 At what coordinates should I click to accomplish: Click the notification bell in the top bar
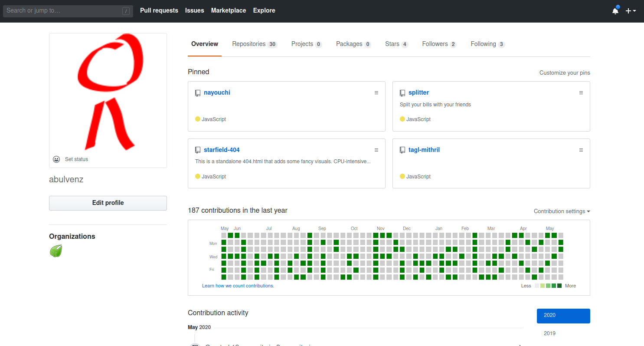pyautogui.click(x=615, y=10)
